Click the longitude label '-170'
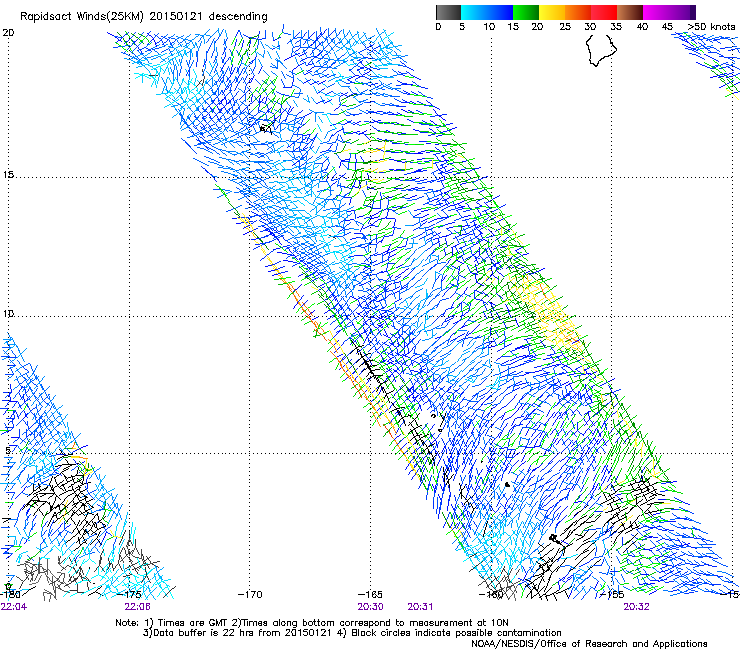 pos(250,594)
